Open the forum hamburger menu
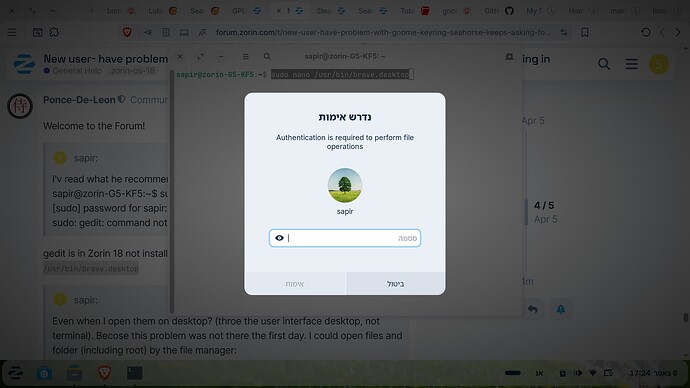Image resolution: width=690 pixels, height=388 pixels. coord(631,64)
